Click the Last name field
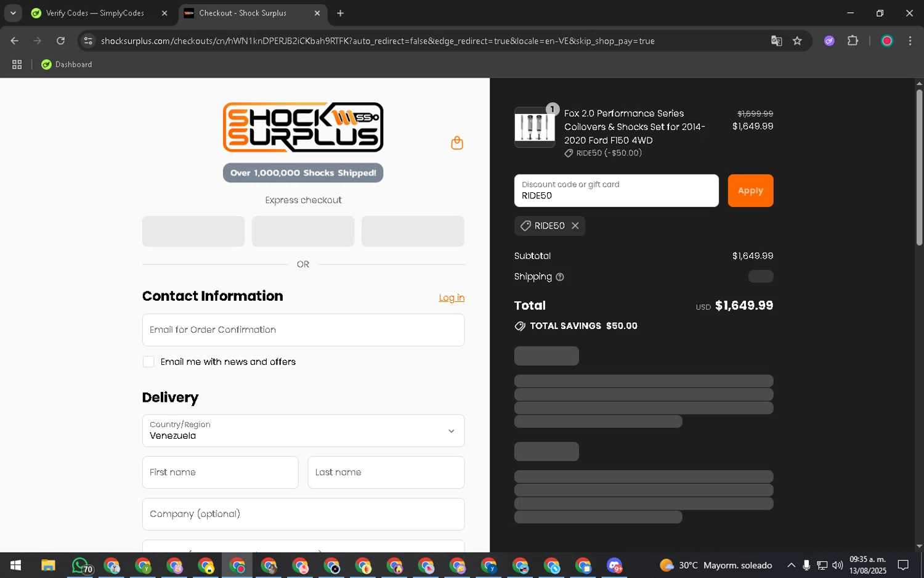The image size is (924, 578). pyautogui.click(x=386, y=472)
